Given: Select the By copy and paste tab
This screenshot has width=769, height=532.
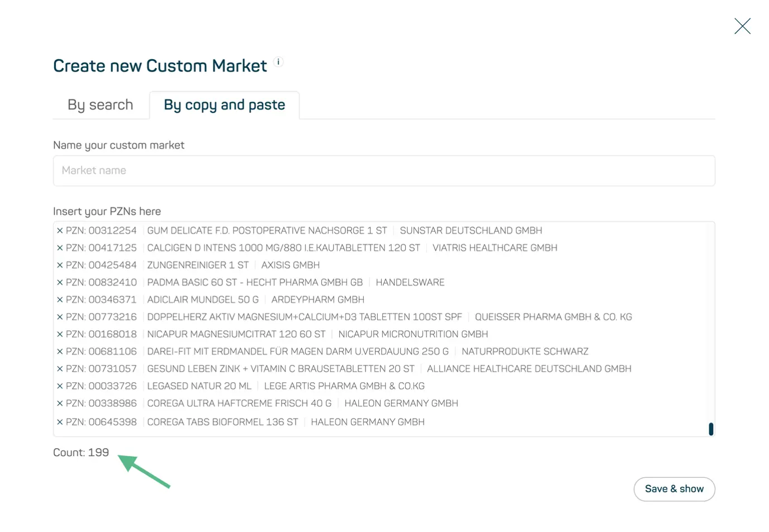Looking at the screenshot, I should tap(224, 105).
